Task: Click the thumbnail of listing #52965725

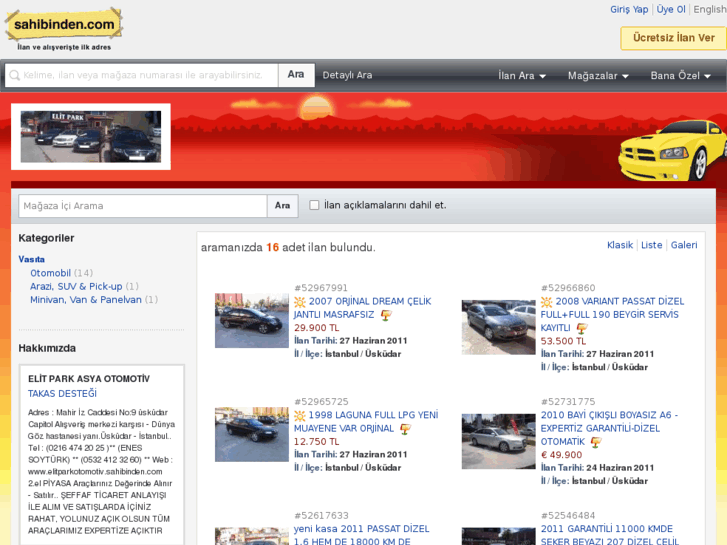Action: click(x=252, y=435)
